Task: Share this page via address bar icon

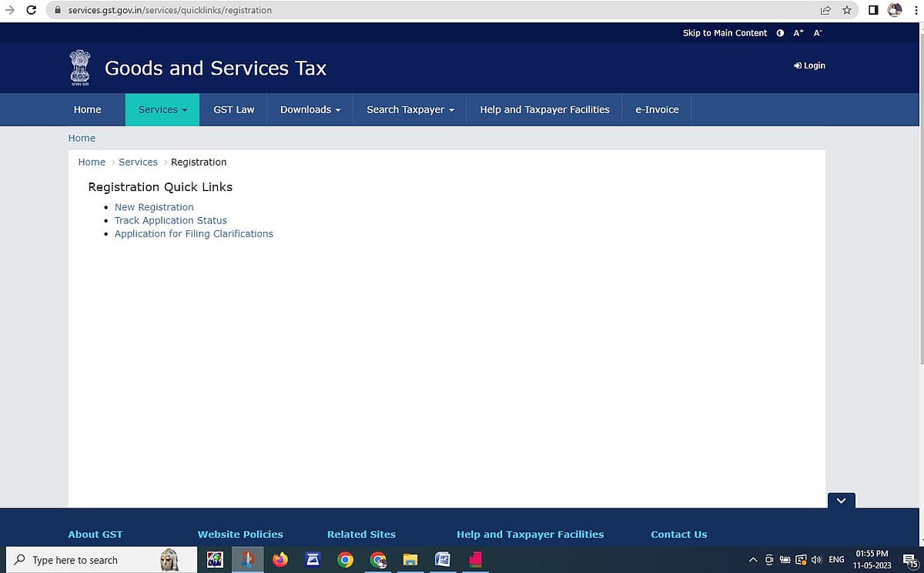Action: click(x=825, y=10)
